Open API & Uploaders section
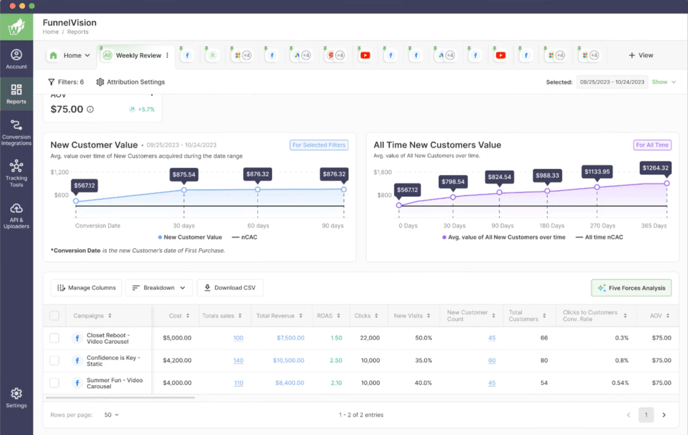Viewport: 688px width, 435px height. click(x=16, y=212)
